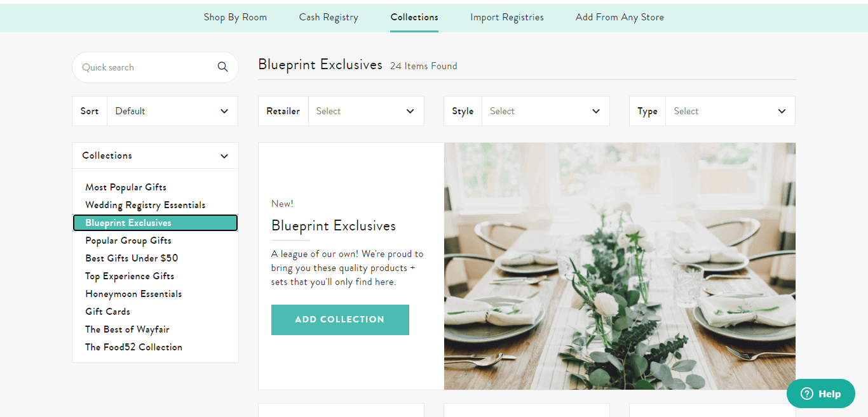Click the ADD COLLECTION button

[x=340, y=320]
